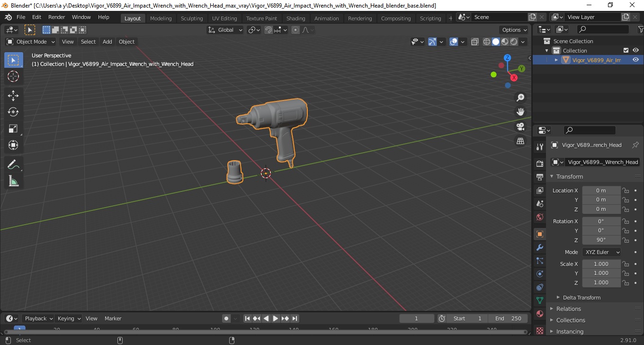Switch to solid shading mode
This screenshot has height=345, width=644.
tap(496, 42)
